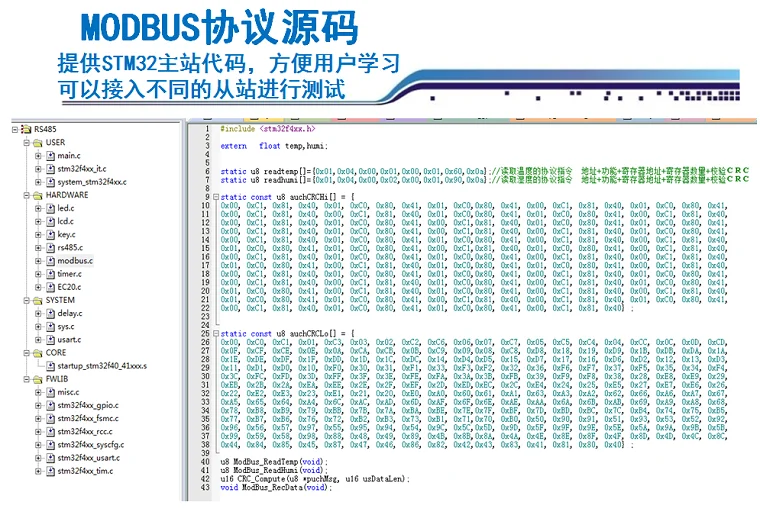Select stm32f4xx_usart.c in the tree
Viewport: 760px width, 531px height.
[x=89, y=458]
